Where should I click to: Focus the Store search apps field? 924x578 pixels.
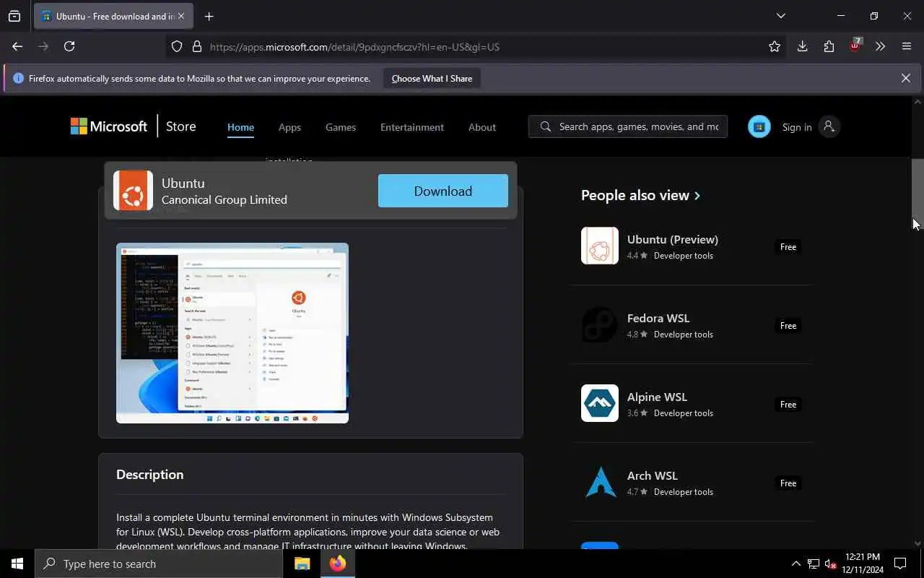(x=628, y=126)
